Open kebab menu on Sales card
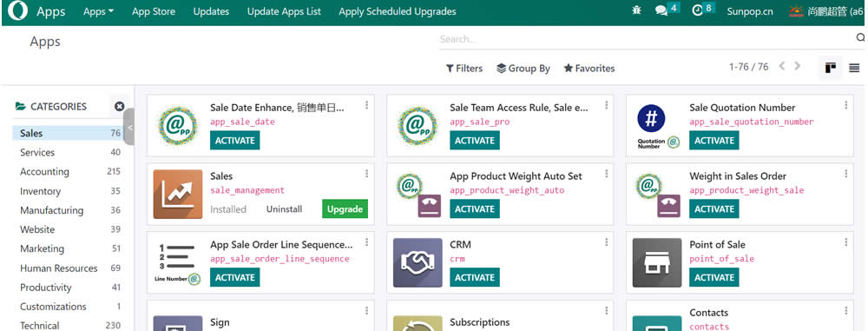The width and height of the screenshot is (868, 331). pos(366,174)
